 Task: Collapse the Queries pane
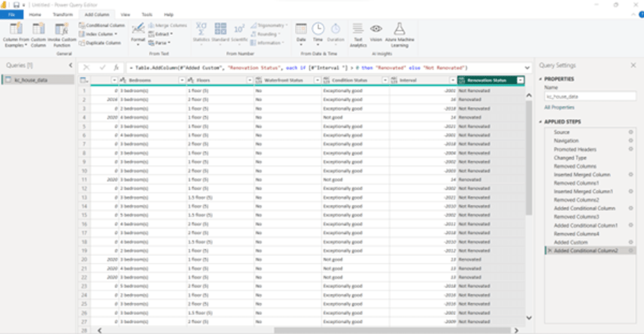pyautogui.click(x=71, y=66)
